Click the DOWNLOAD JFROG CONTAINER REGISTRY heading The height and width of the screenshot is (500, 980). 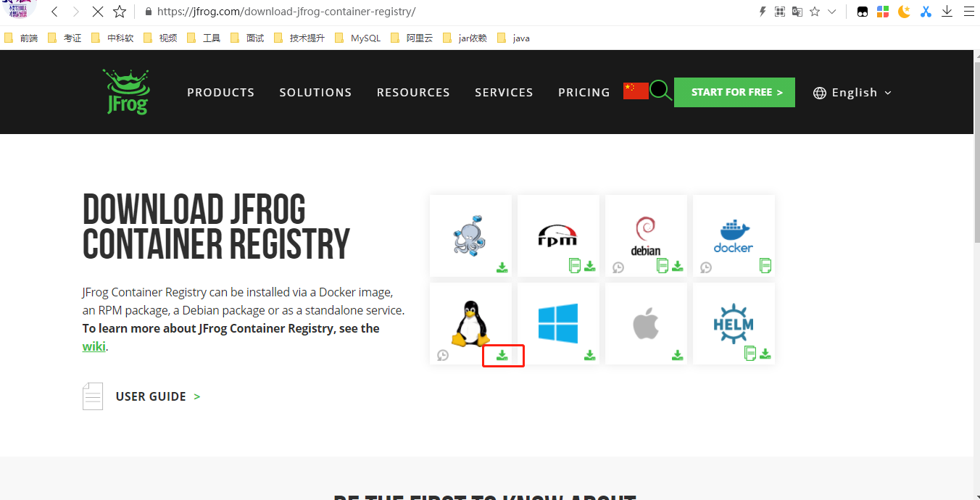216,227
